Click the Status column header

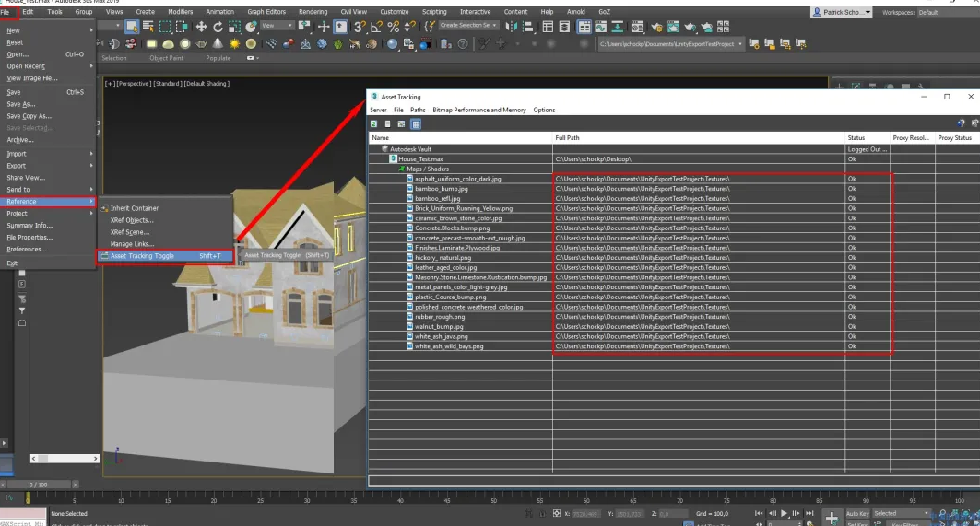click(867, 137)
